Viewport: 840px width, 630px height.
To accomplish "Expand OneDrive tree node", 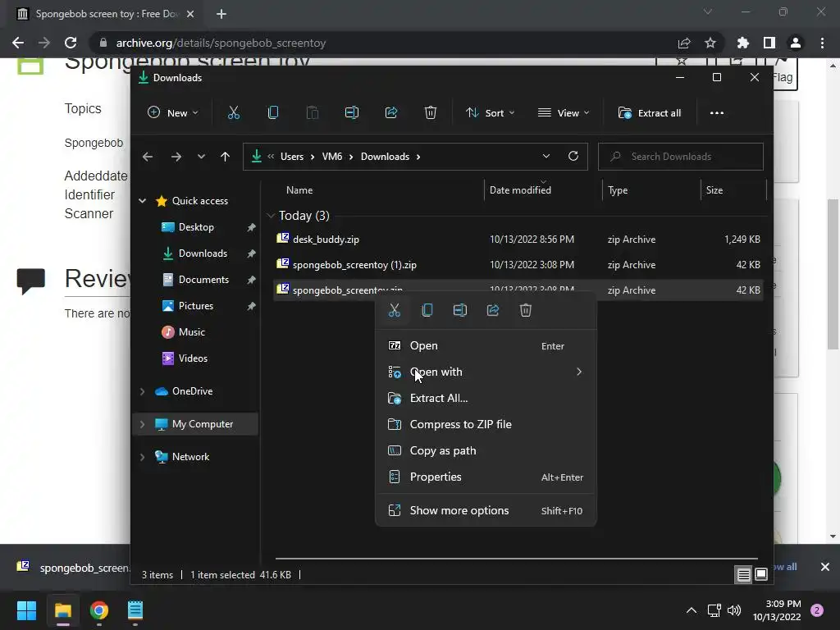I will tap(143, 391).
